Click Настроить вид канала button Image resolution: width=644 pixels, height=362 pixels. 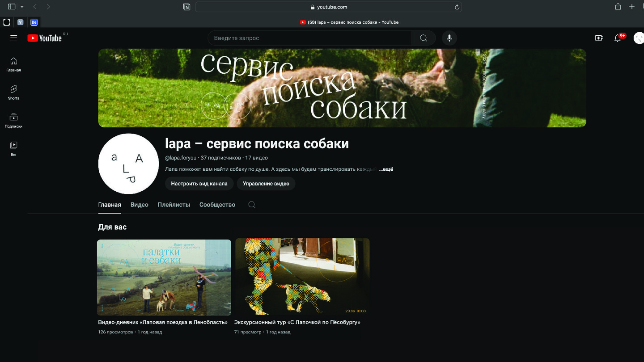(x=199, y=184)
